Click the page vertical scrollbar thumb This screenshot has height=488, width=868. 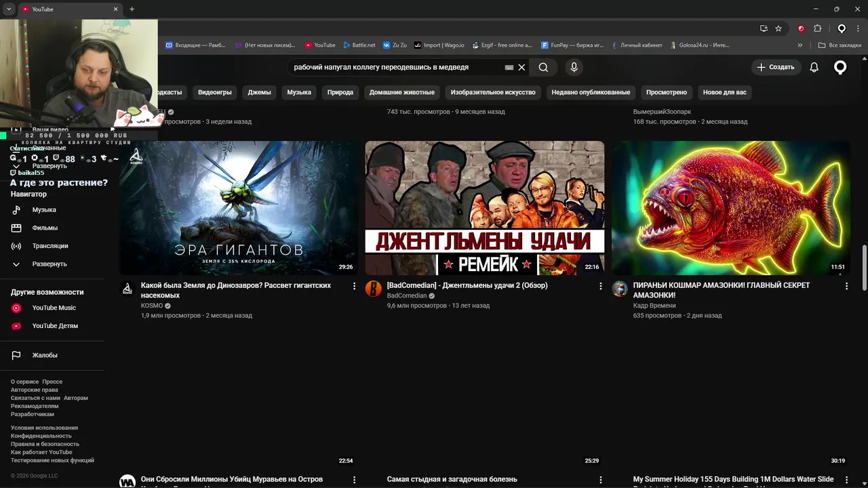[864, 266]
